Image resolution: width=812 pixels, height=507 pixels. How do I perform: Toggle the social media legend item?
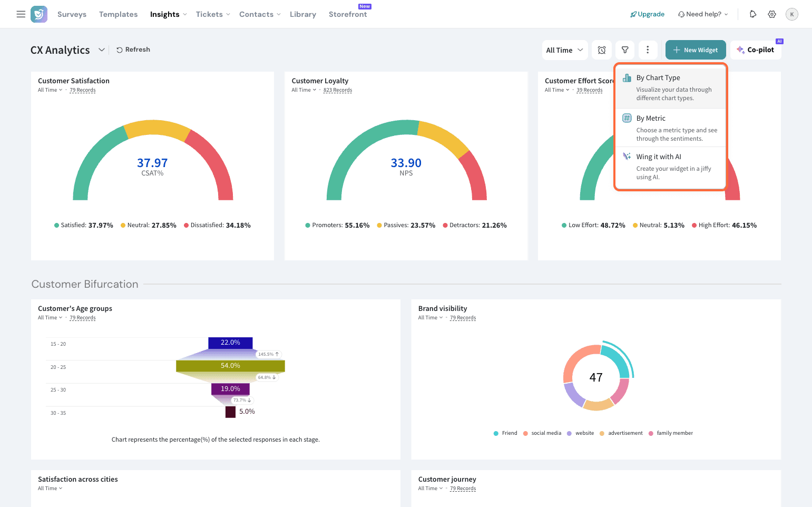point(542,433)
